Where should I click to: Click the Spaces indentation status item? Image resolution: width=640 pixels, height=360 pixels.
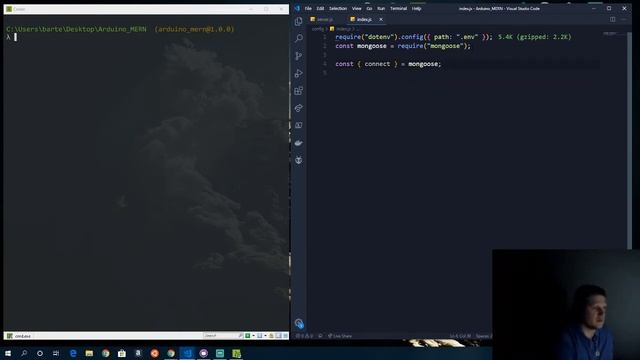pos(484,336)
